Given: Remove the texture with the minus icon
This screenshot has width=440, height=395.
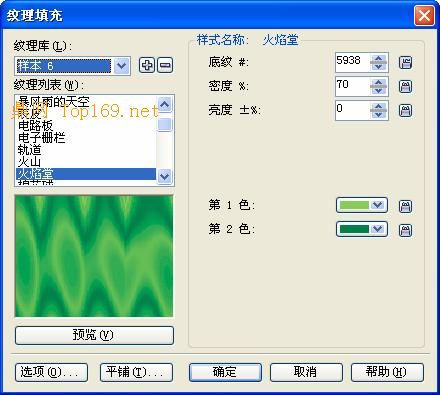Looking at the screenshot, I should click(165, 65).
